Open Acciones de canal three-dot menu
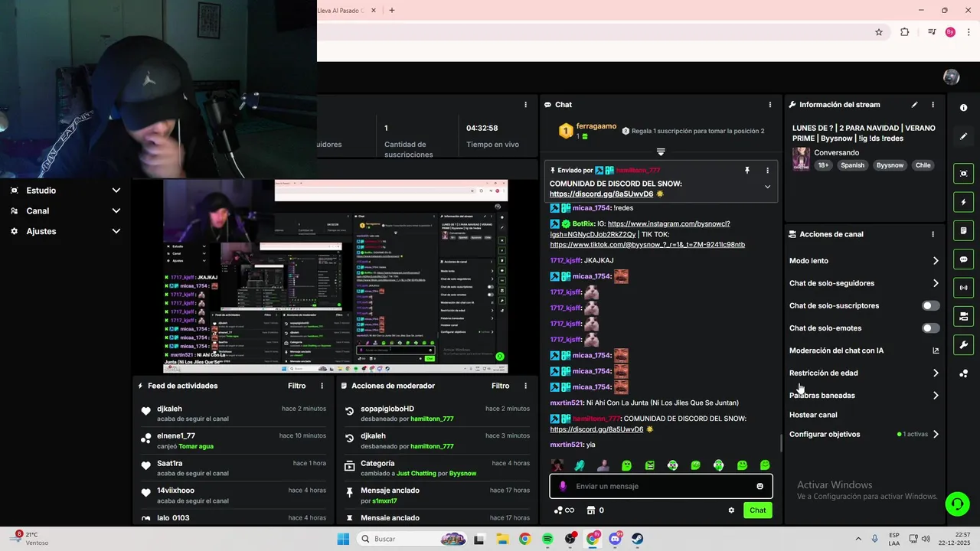The height and width of the screenshot is (551, 980). [933, 234]
